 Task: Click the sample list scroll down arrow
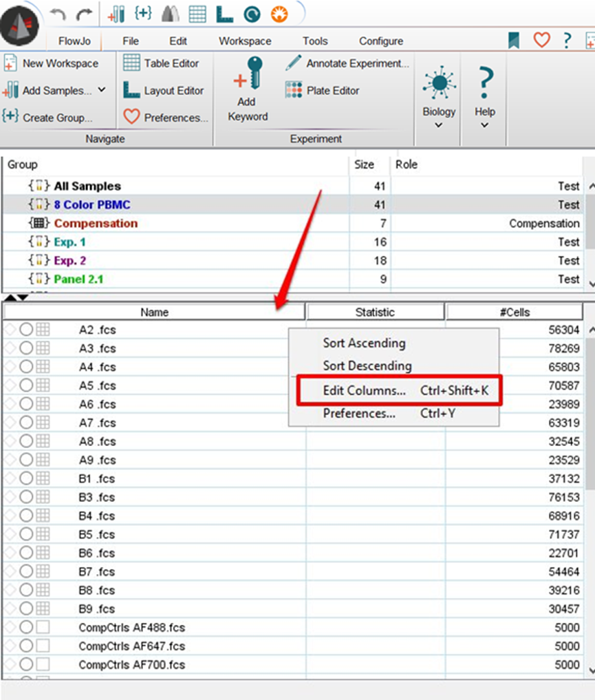(x=592, y=670)
